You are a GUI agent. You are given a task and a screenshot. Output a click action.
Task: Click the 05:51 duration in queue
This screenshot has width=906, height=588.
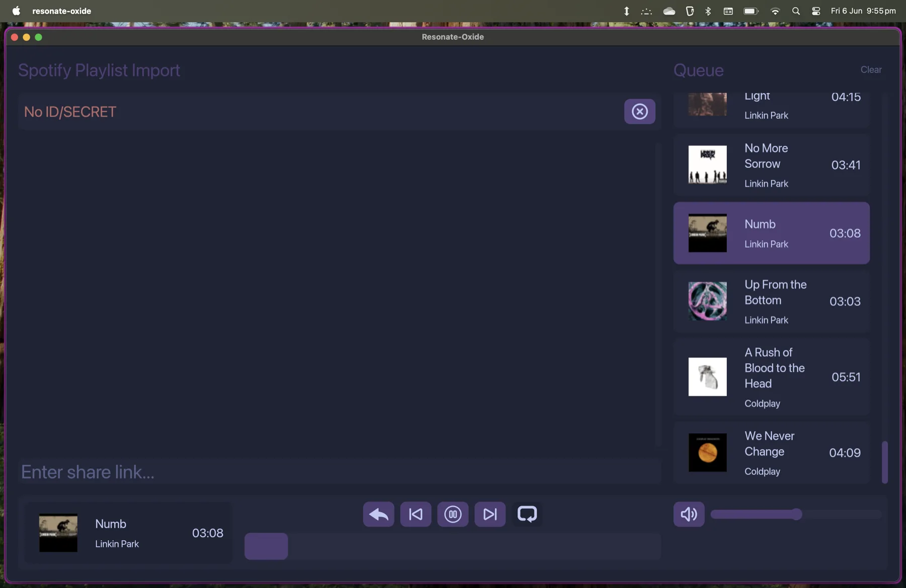pyautogui.click(x=846, y=377)
